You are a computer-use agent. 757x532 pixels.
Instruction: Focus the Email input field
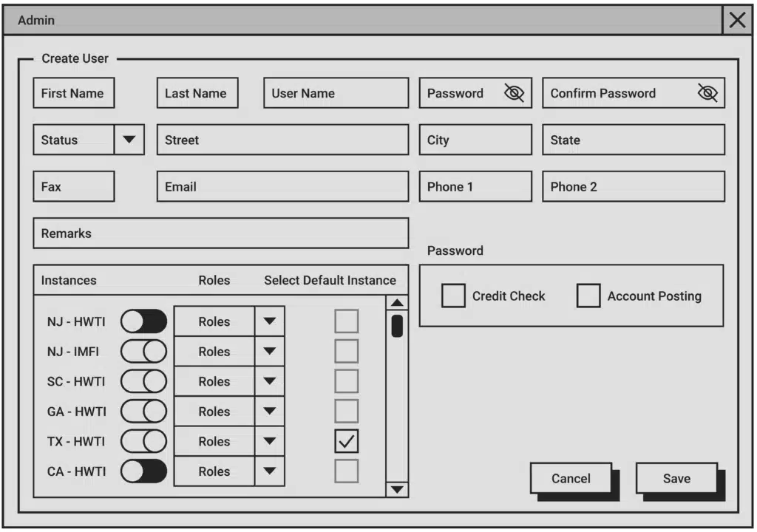point(282,187)
